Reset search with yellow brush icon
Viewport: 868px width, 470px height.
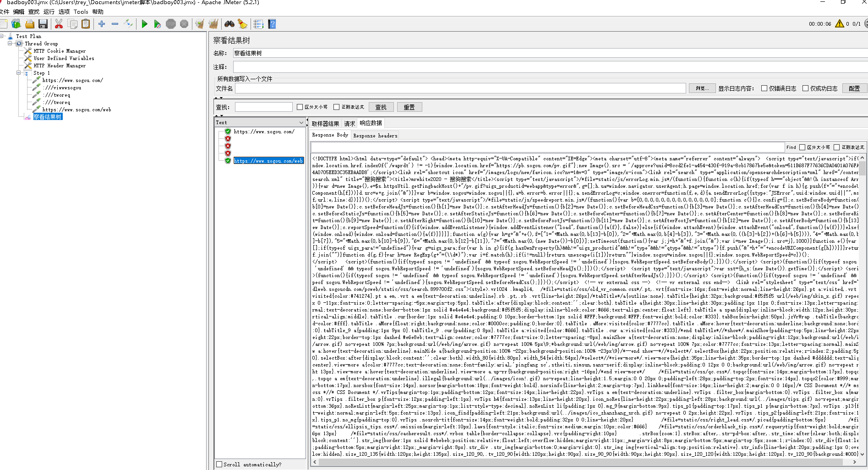click(x=242, y=24)
